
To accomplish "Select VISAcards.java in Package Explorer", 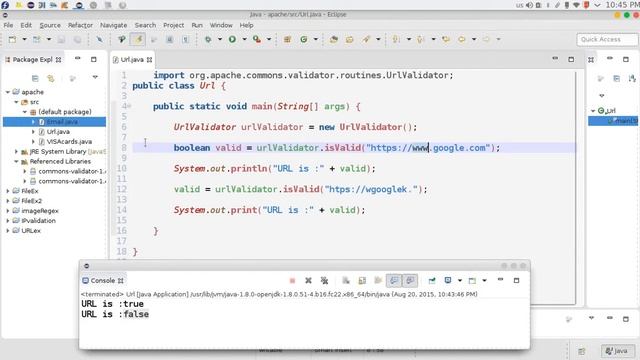I will pyautogui.click(x=69, y=142).
